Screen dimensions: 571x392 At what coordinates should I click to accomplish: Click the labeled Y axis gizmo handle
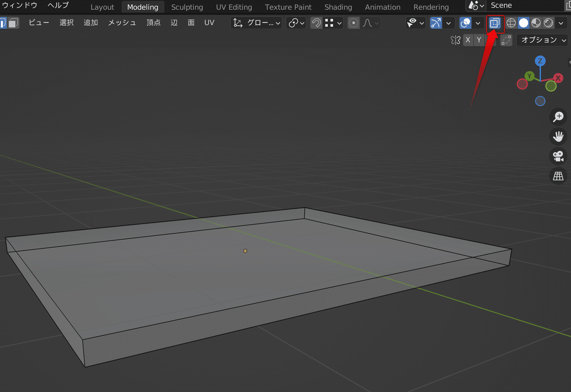pos(529,76)
